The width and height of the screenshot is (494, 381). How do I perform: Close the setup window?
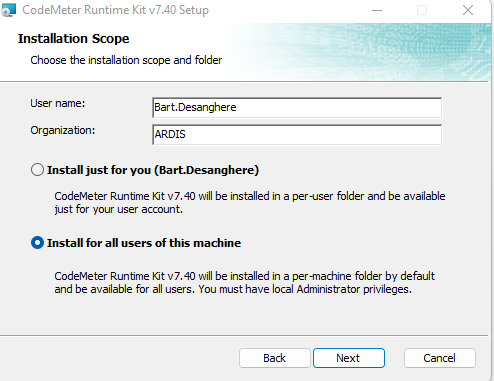click(468, 10)
